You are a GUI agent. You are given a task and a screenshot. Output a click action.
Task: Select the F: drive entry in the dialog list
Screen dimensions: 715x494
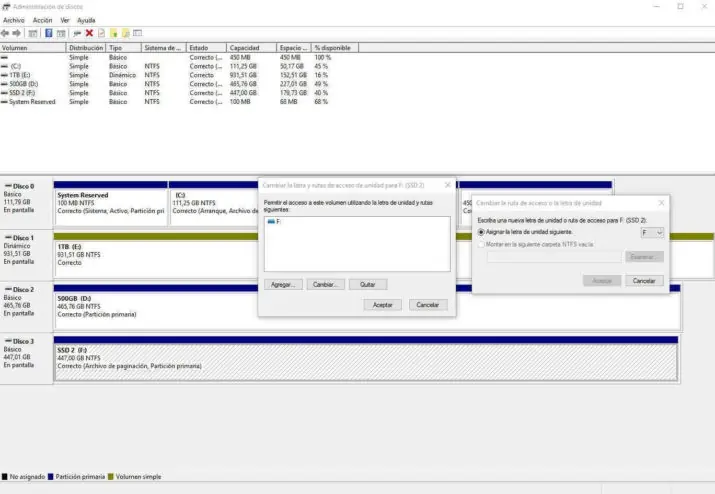pyautogui.click(x=275, y=221)
